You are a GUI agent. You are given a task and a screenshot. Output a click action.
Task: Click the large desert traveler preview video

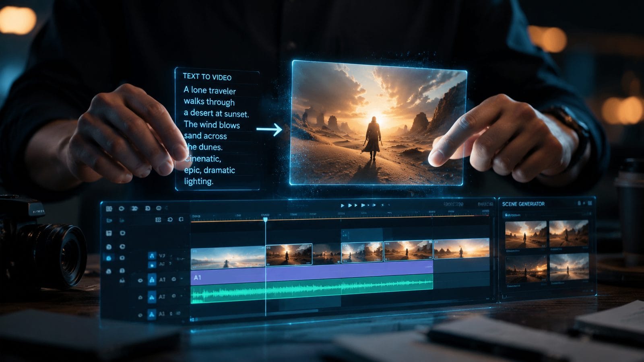[378, 123]
